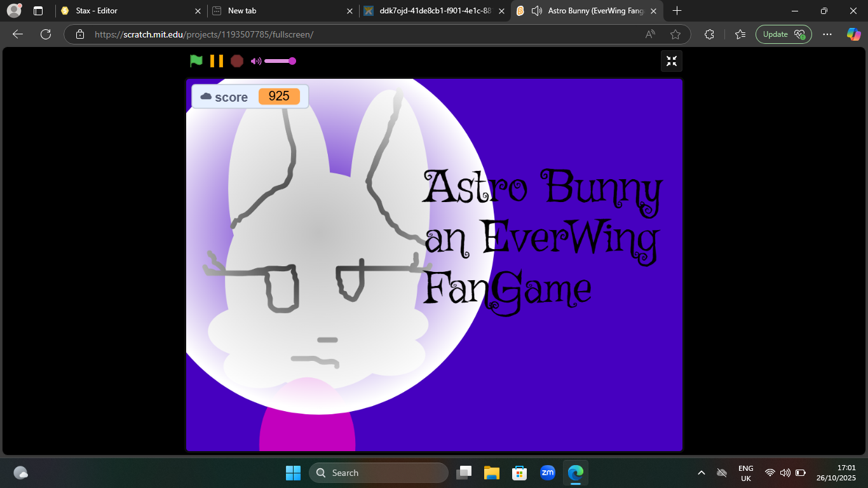
Task: Mute the project volume speaker icon
Action: tap(256, 61)
